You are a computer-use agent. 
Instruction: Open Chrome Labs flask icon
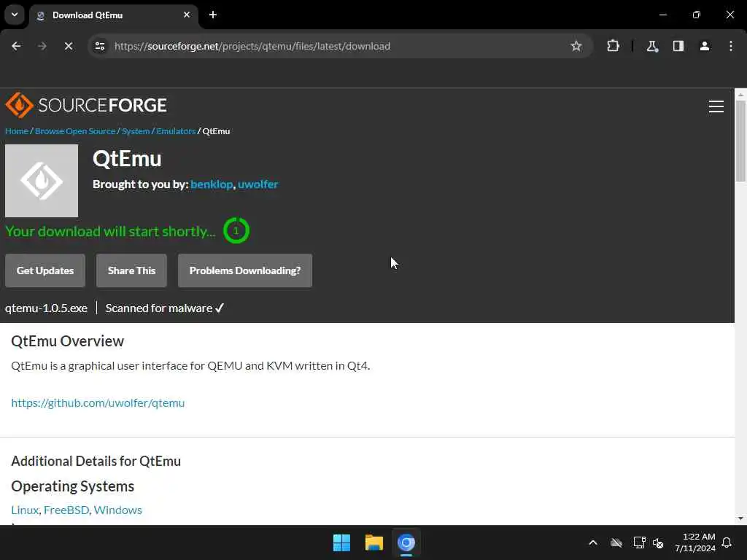click(x=652, y=46)
